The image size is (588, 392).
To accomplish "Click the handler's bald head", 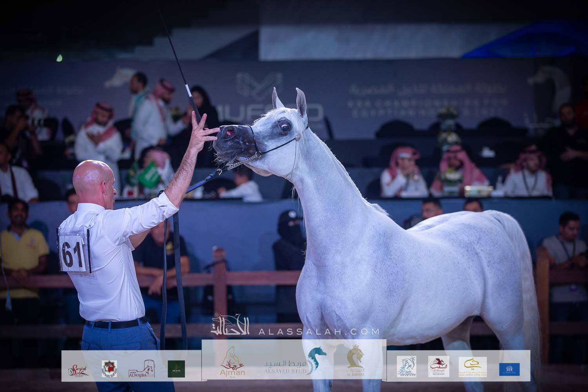I will (x=94, y=179).
